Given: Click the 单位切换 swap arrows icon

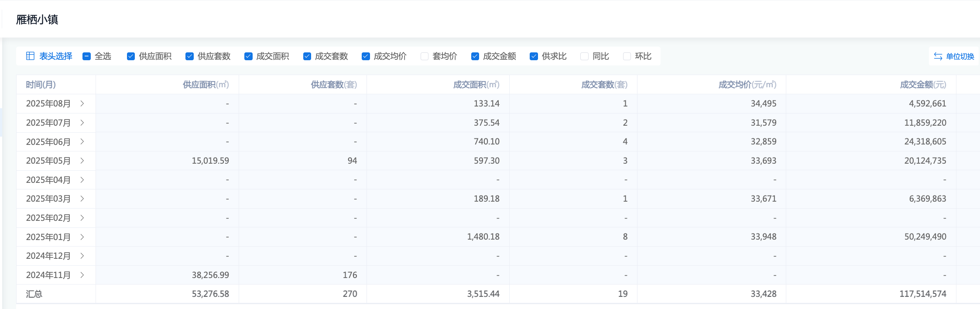Looking at the screenshot, I should coord(938,56).
